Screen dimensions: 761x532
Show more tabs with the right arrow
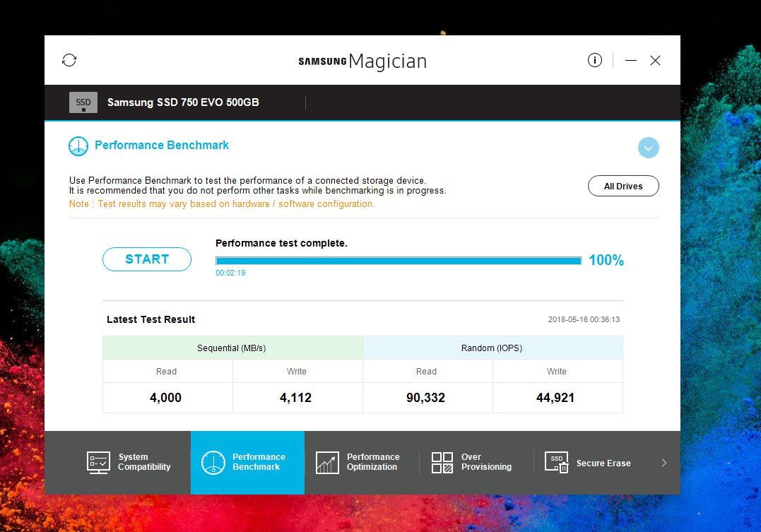664,463
